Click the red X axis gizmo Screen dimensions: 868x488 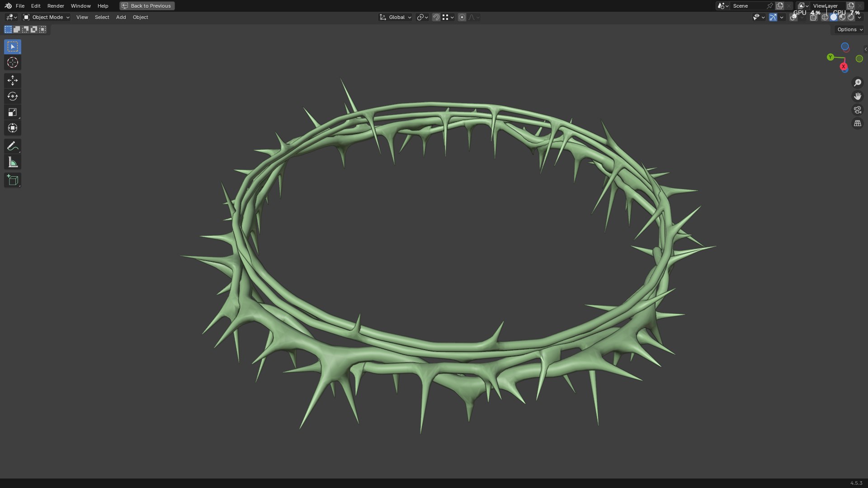pyautogui.click(x=843, y=66)
